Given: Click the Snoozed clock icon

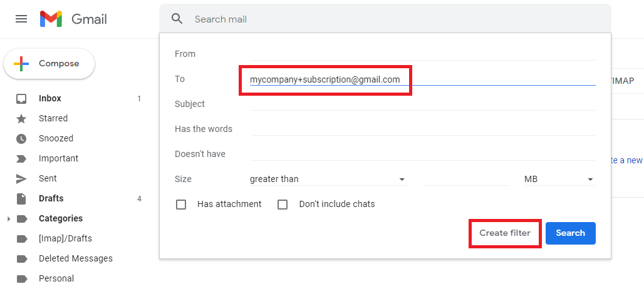Looking at the screenshot, I should pos(21,138).
